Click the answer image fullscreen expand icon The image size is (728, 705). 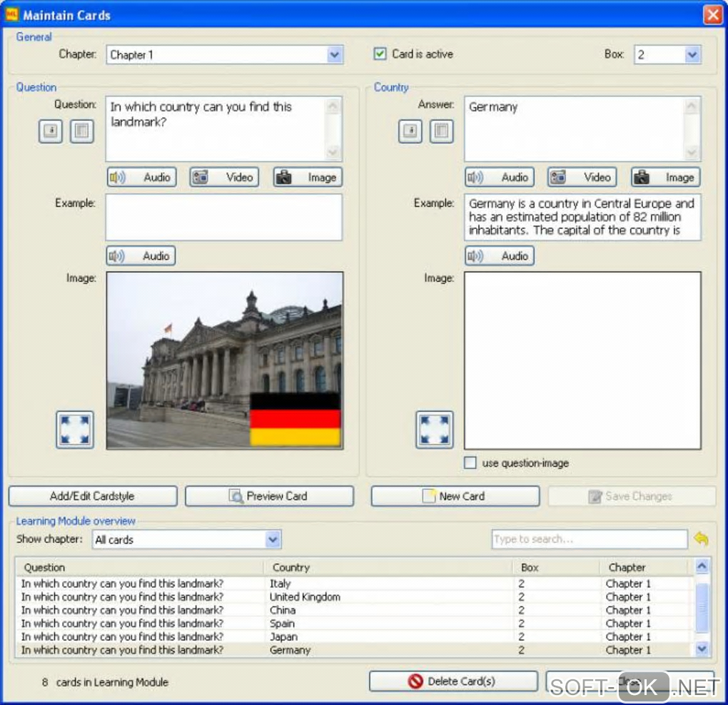434,430
